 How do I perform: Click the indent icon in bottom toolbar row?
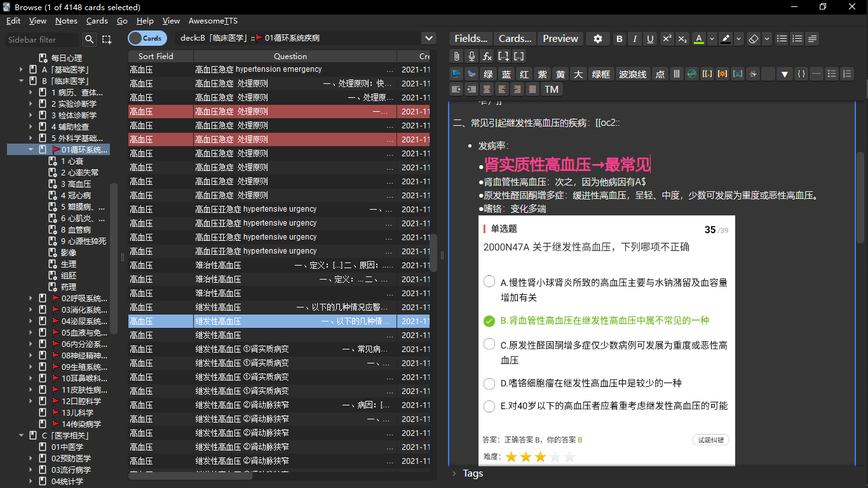[x=456, y=89]
